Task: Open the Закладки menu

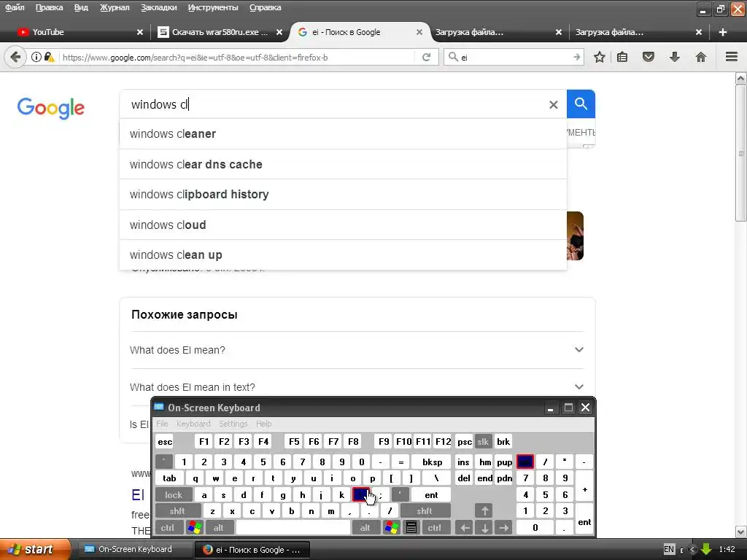Action: [158, 7]
